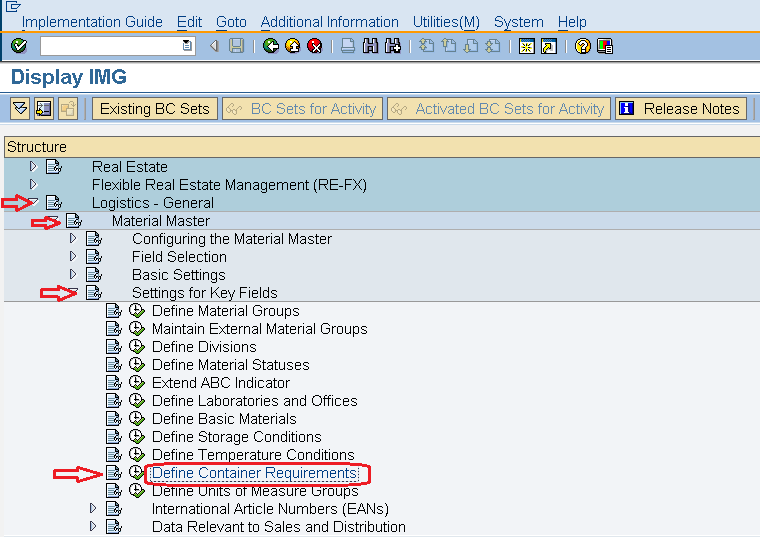Expand Data Relevant to Sales and Distribution

[x=93, y=526]
